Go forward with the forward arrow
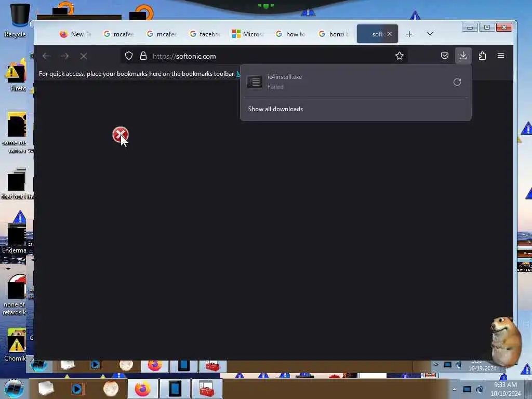Viewport: 532px width, 399px height. point(65,56)
